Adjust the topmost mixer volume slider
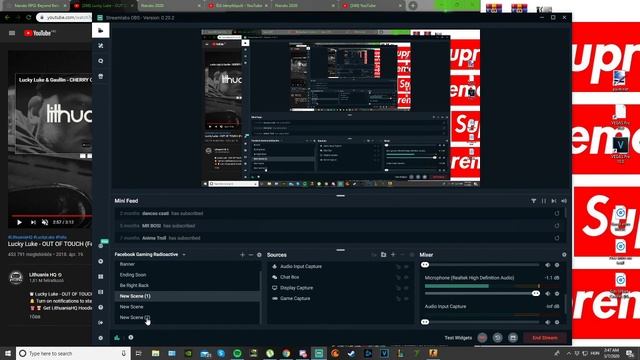 [x=482, y=265]
